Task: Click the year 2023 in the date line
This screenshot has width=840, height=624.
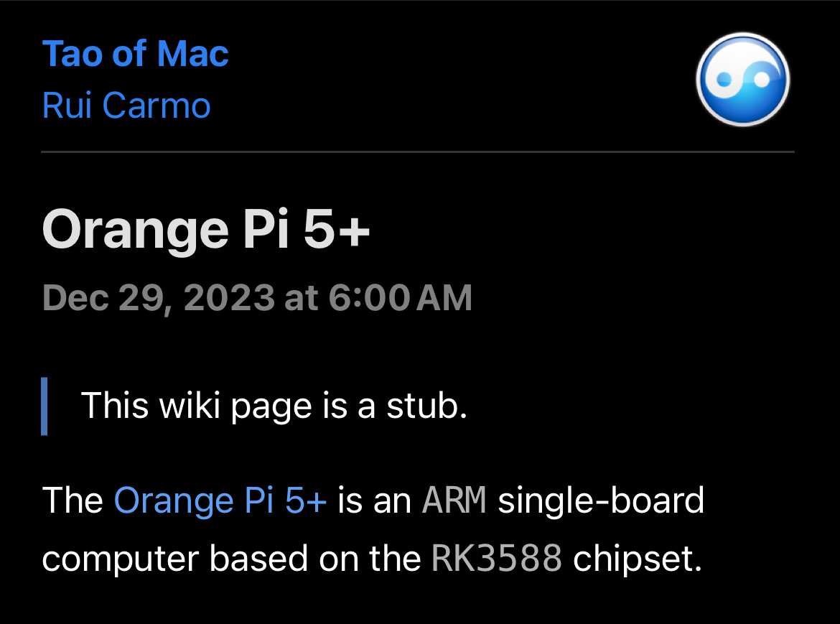Action: pyautogui.click(x=229, y=298)
